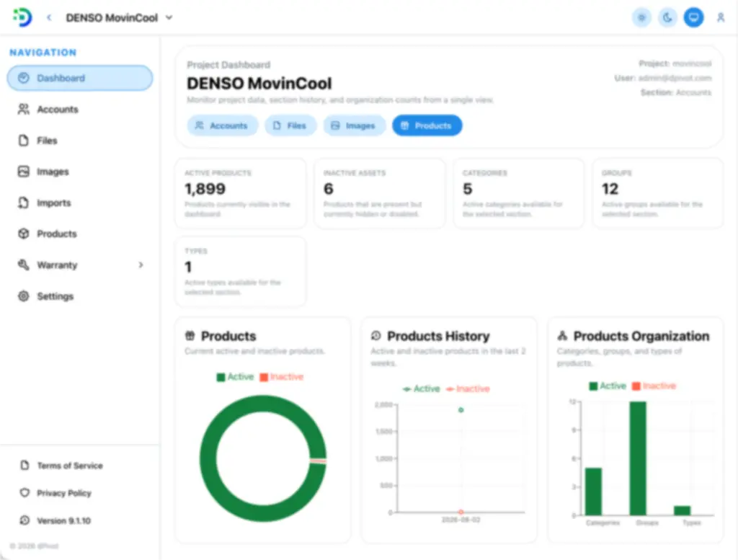Click the Images picture icon in sidebar

[x=24, y=172]
